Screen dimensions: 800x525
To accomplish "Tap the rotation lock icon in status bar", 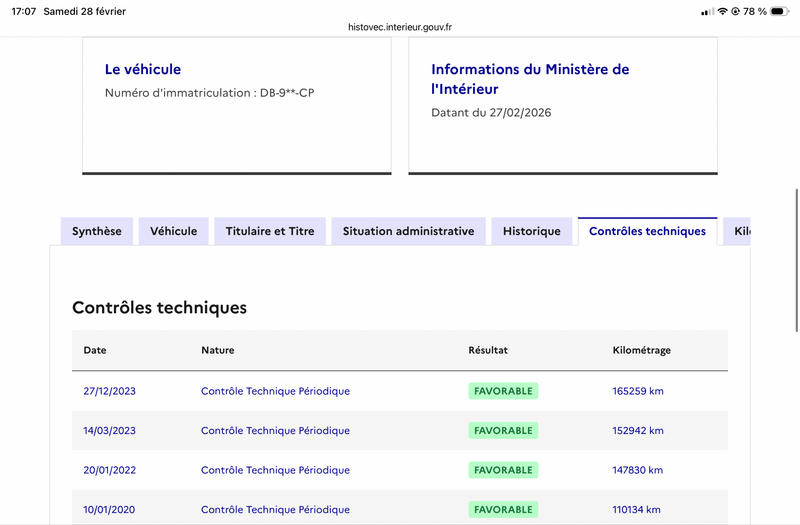I will point(735,11).
